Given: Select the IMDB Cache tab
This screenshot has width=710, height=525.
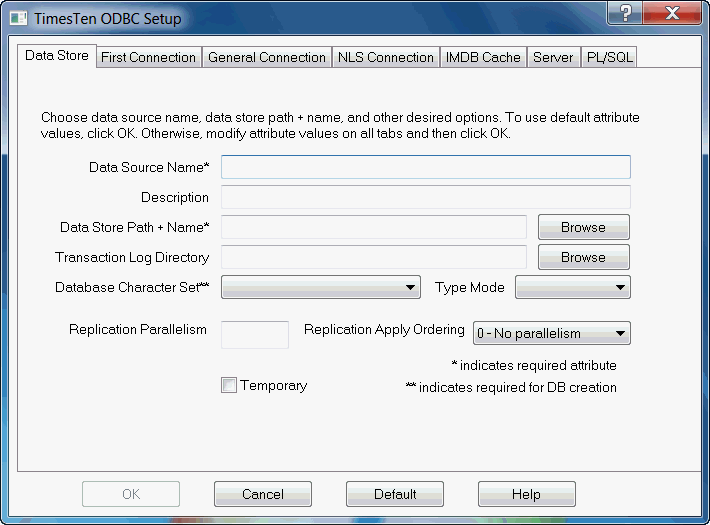Looking at the screenshot, I should point(483,57).
